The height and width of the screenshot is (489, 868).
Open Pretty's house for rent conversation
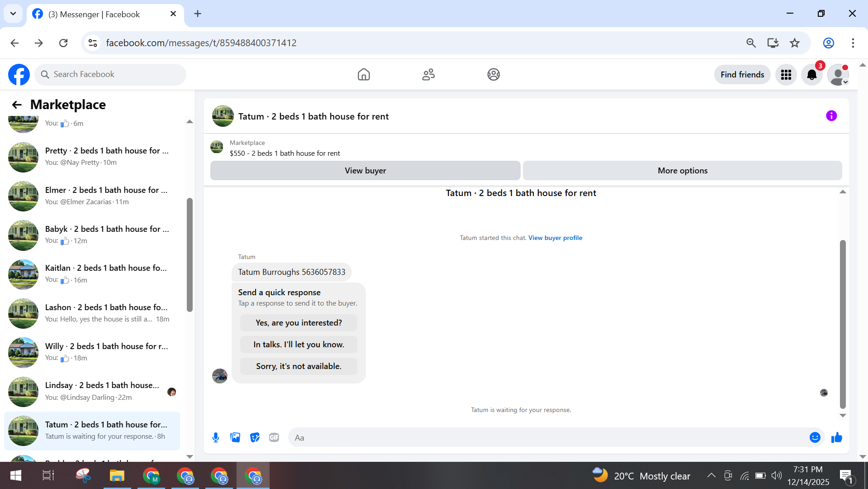pyautogui.click(x=92, y=157)
